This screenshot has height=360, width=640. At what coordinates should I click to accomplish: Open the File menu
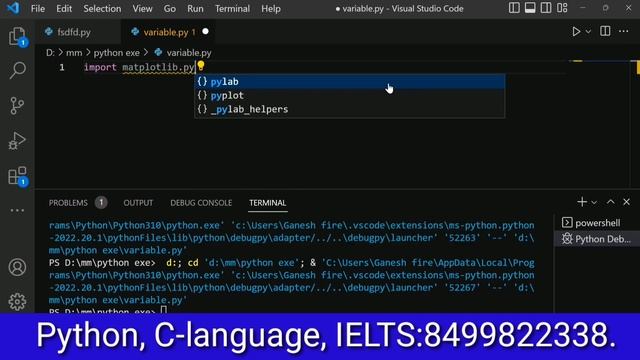(38, 9)
